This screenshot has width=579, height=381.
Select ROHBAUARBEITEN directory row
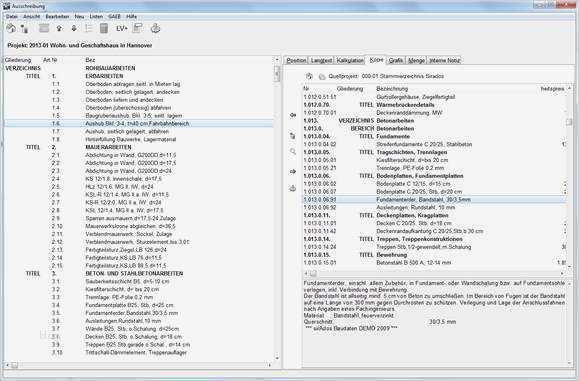click(138, 68)
